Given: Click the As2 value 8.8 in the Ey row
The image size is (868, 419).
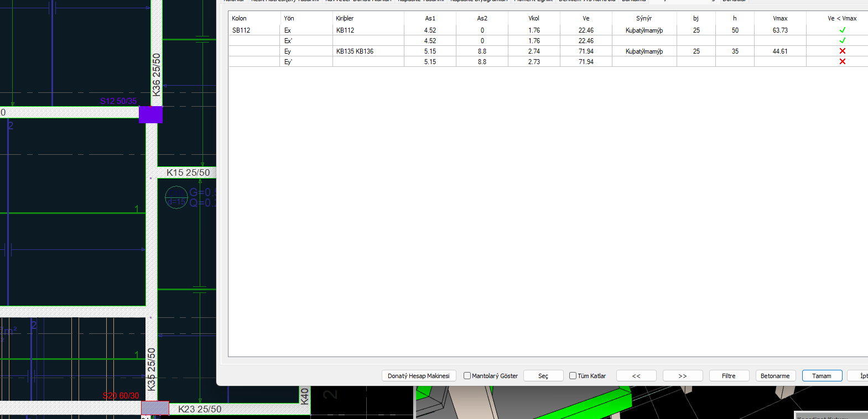Looking at the screenshot, I should pyautogui.click(x=482, y=51).
